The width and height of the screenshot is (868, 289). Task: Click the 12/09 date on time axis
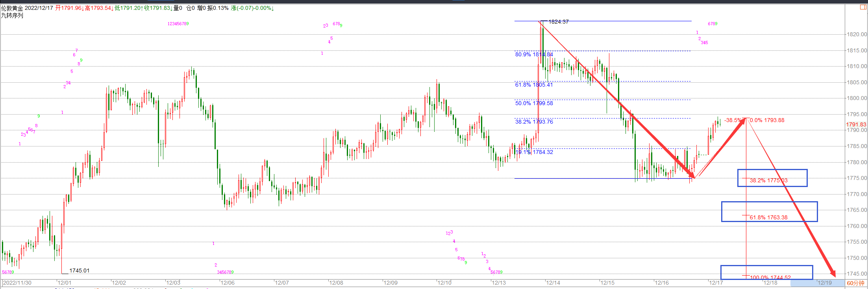point(391,283)
